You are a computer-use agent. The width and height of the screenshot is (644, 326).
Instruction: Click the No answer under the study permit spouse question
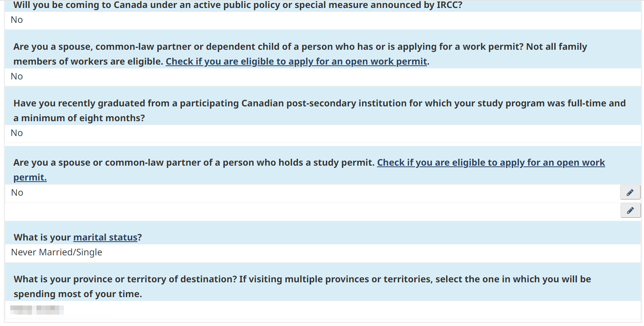(17, 193)
